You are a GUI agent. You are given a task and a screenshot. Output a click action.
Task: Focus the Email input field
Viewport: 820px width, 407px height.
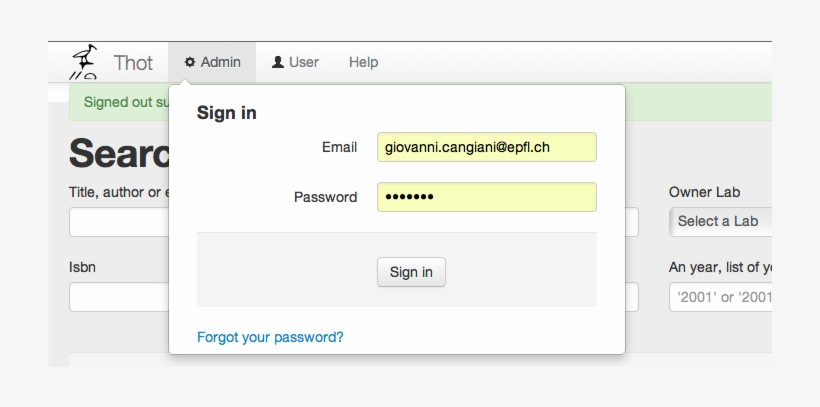pos(486,147)
